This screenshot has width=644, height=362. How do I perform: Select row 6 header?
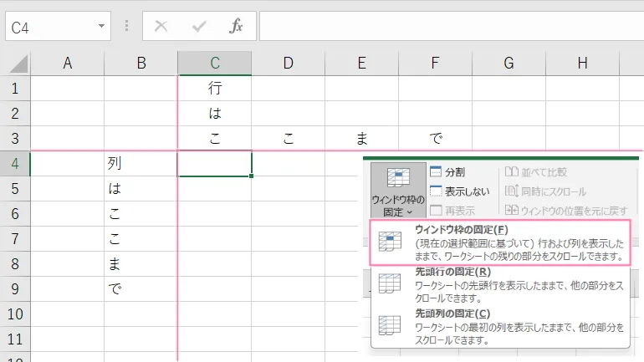click(15, 214)
